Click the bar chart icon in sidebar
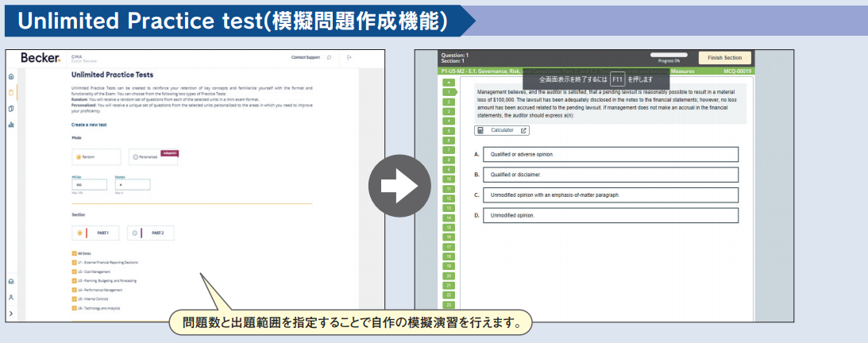The image size is (868, 343). pyautogui.click(x=11, y=125)
